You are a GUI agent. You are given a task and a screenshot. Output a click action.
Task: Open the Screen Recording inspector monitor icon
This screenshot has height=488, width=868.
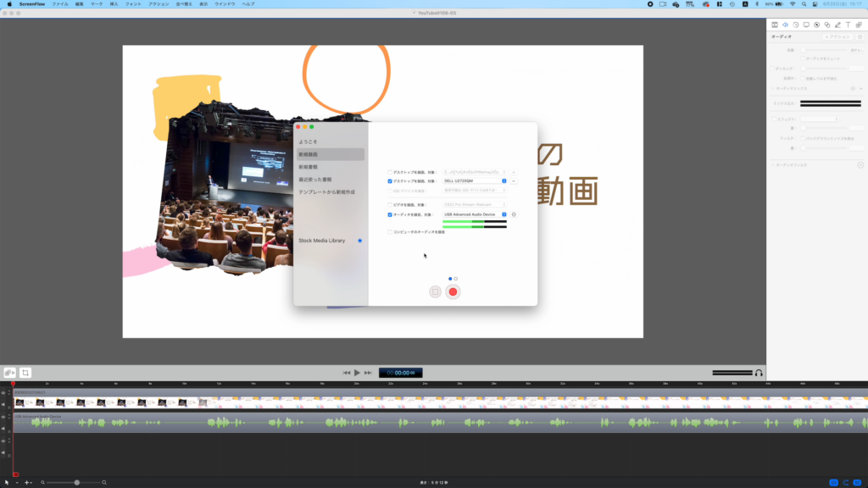click(806, 25)
